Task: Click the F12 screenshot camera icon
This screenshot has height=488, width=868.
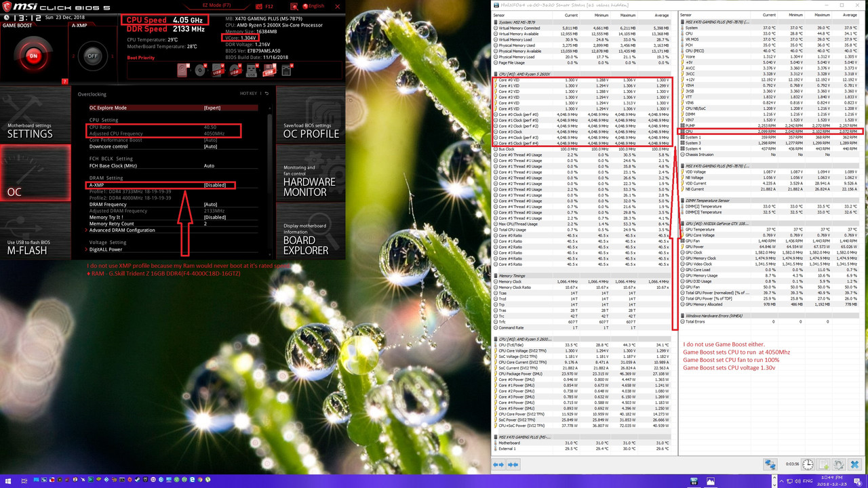Action: point(259,6)
